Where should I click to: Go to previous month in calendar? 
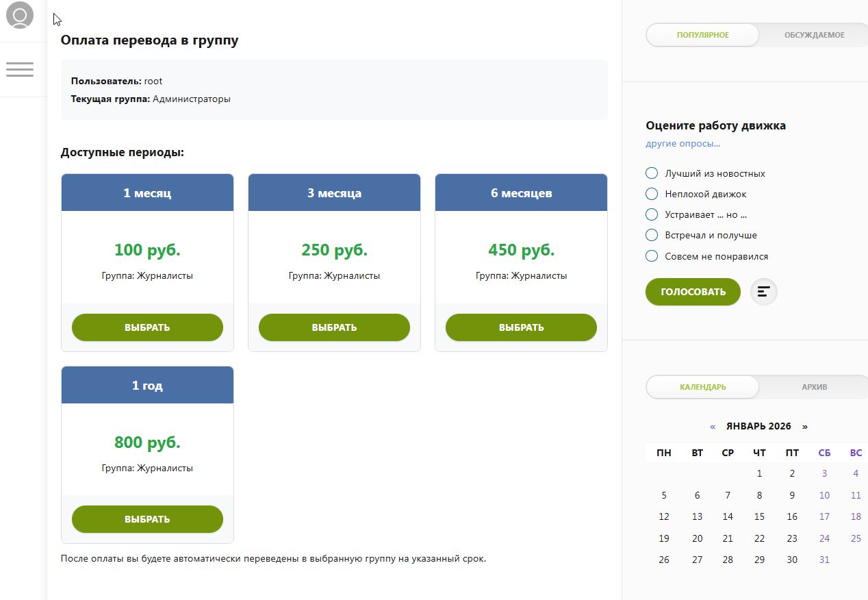[713, 426]
